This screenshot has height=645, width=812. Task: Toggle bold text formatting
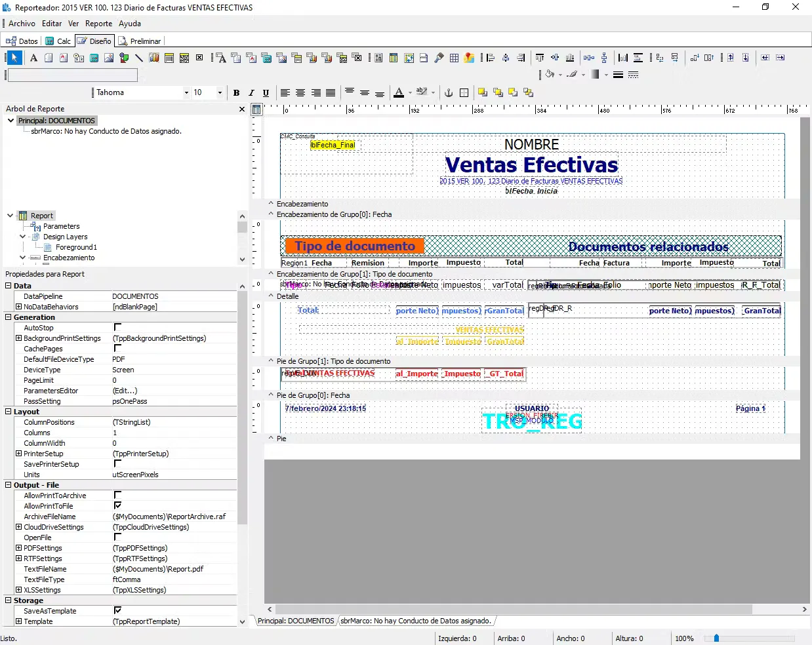click(236, 92)
